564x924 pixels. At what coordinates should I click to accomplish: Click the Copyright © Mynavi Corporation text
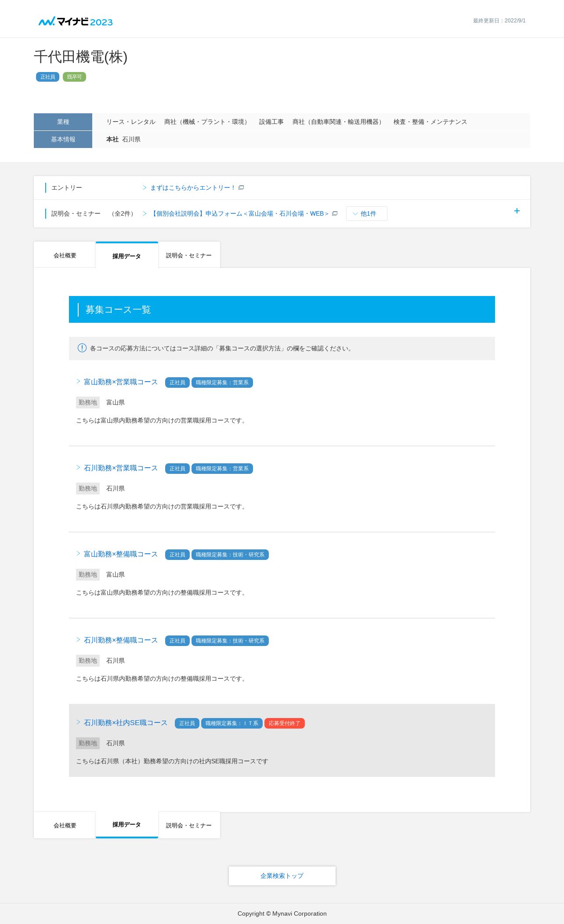[282, 913]
